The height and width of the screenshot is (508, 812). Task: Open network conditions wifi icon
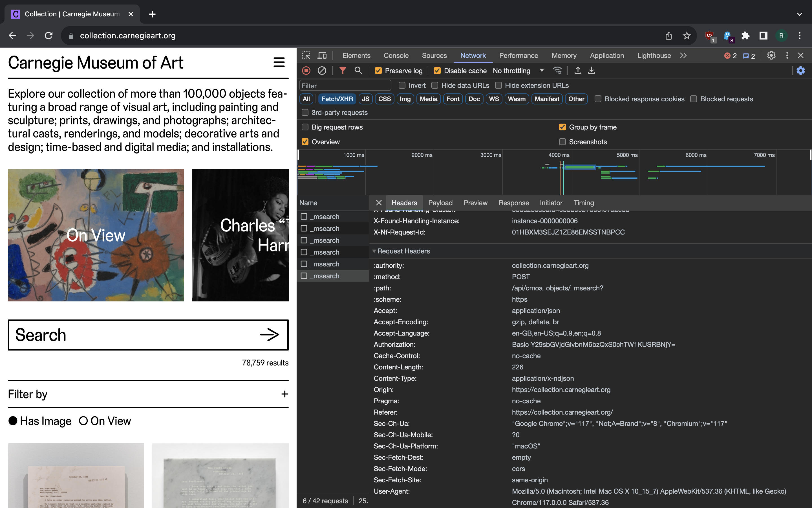[x=557, y=71]
